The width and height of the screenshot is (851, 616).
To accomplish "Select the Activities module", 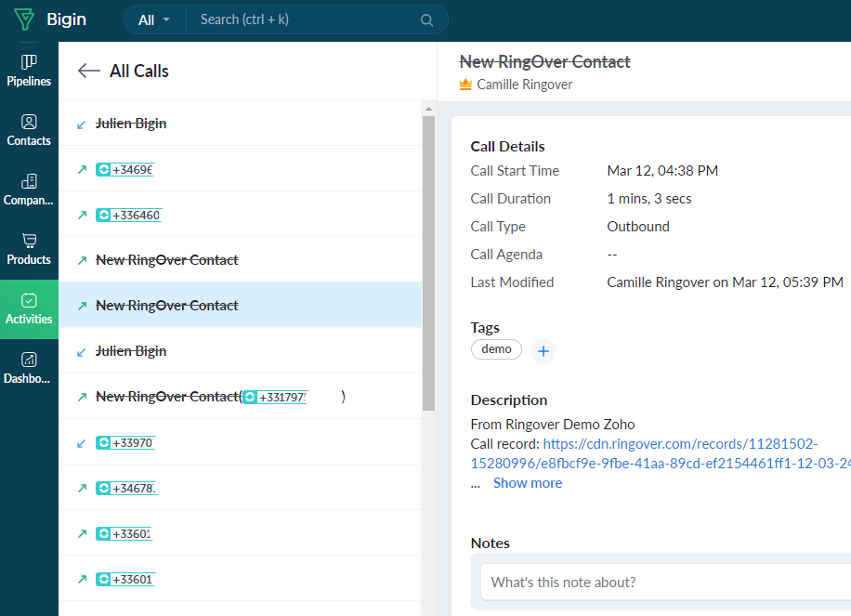I will point(29,308).
